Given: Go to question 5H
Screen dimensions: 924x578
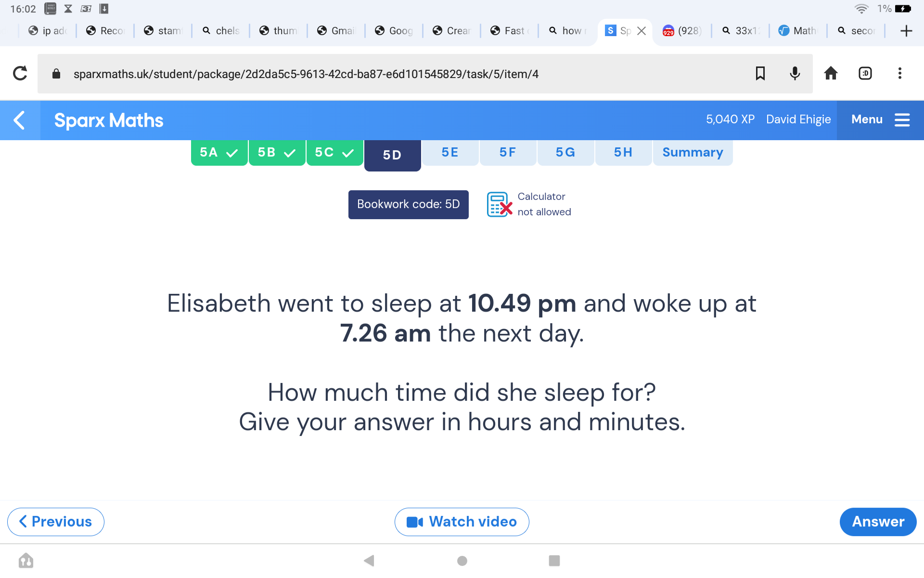Looking at the screenshot, I should (624, 153).
